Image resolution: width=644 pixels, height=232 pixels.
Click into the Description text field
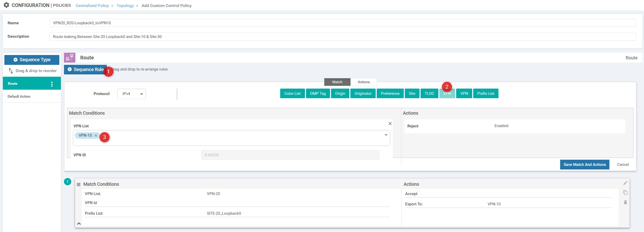342,36
